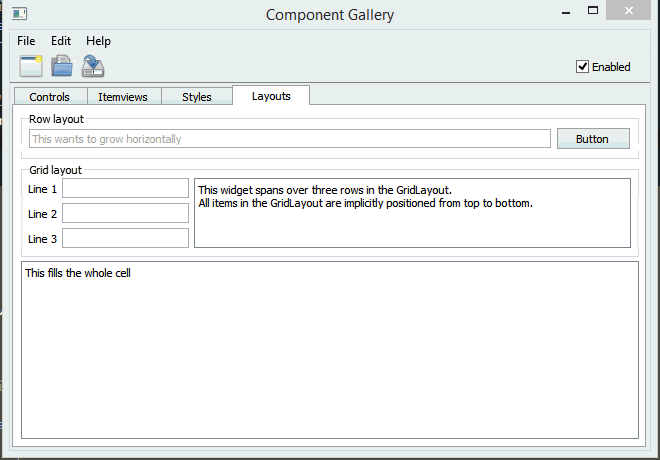This screenshot has width=660, height=460.
Task: Switch to the Styles tab
Action: click(196, 97)
